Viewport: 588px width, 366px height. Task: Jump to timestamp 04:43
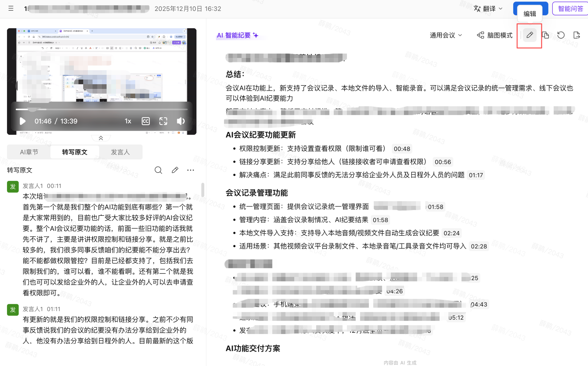[479, 304]
